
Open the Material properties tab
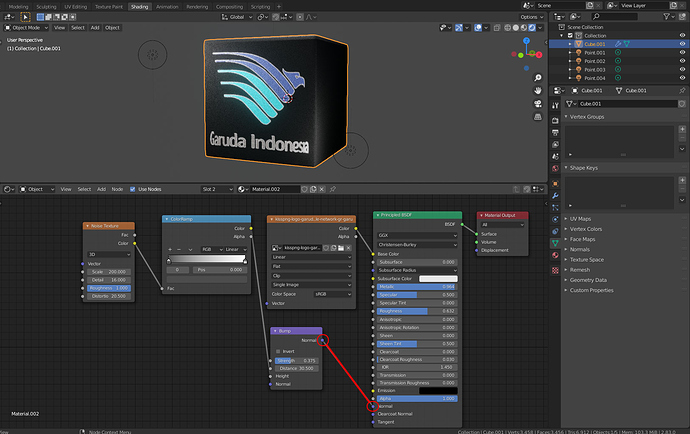[555, 255]
